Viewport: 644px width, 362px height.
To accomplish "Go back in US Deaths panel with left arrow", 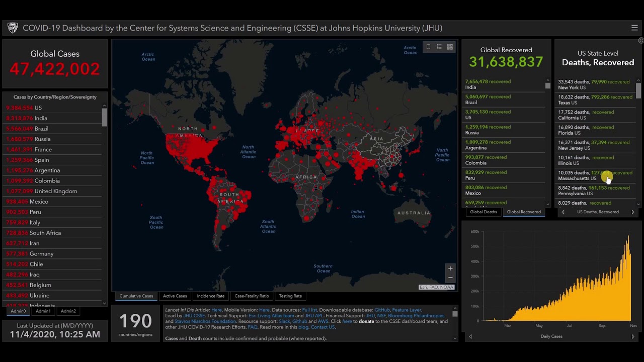I will (x=563, y=212).
